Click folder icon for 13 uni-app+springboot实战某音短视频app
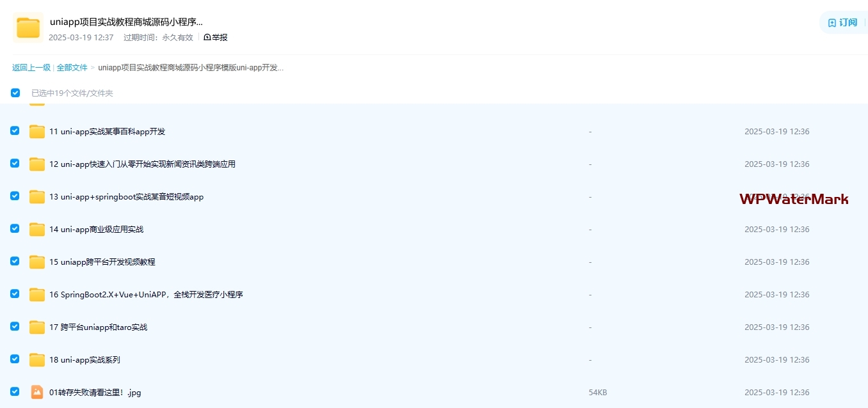Viewport: 868px width, 408px height. tap(37, 197)
